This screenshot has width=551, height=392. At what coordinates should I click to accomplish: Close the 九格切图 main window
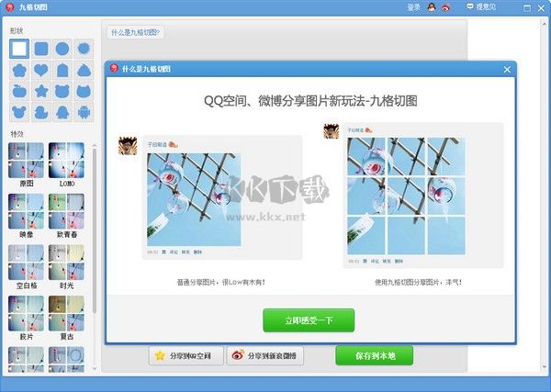tap(541, 8)
